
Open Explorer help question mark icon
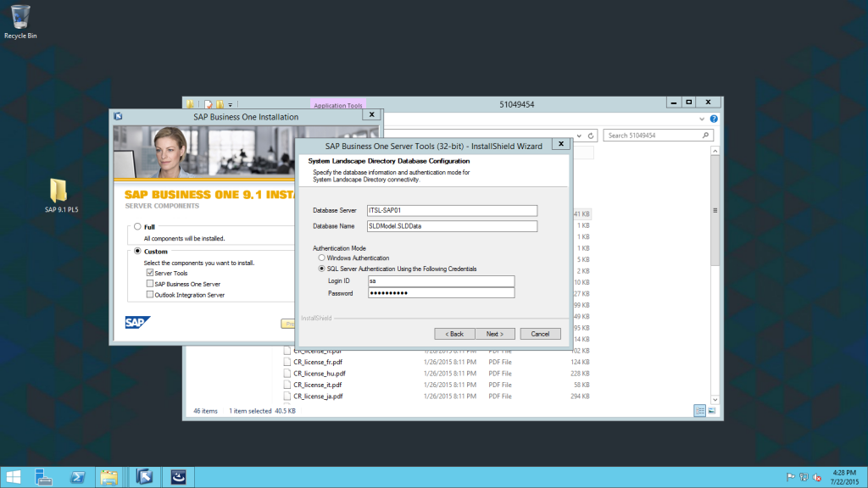pos(714,119)
